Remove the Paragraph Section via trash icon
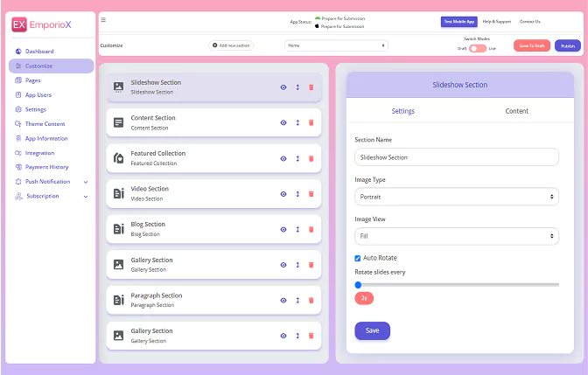The image size is (588, 375). click(311, 301)
